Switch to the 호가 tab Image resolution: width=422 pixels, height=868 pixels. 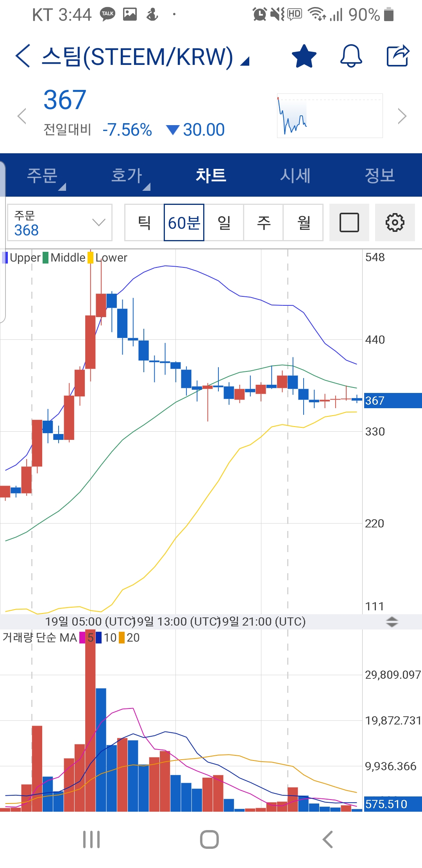127,175
